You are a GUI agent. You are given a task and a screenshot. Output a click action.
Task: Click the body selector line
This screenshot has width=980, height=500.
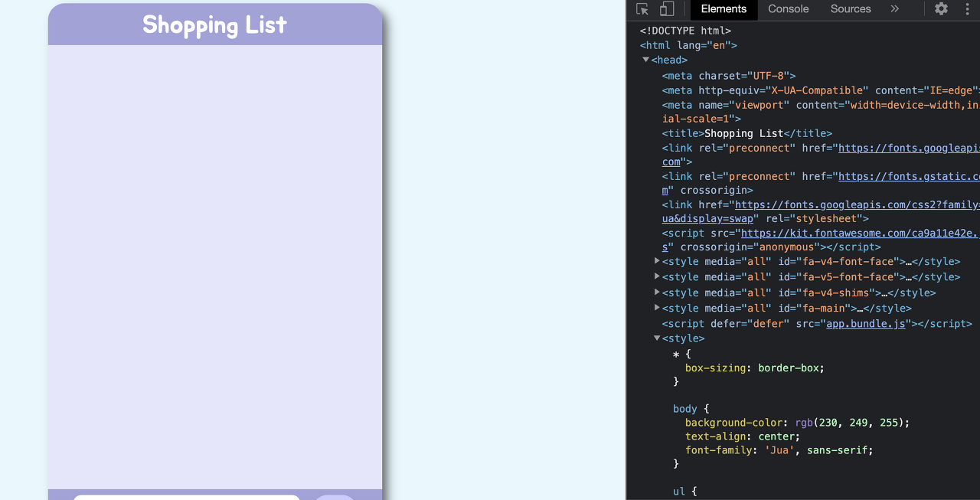point(691,409)
